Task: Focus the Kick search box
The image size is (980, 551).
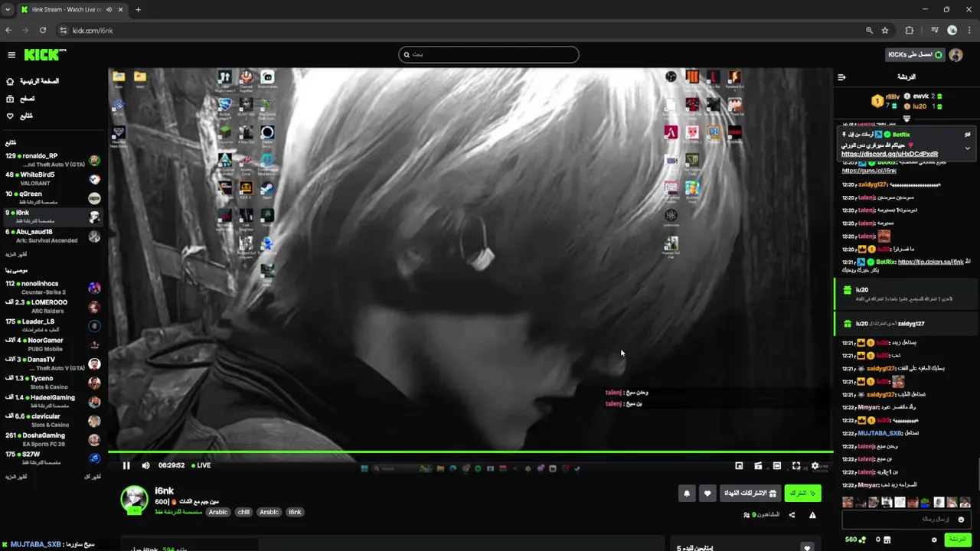Action: point(488,54)
